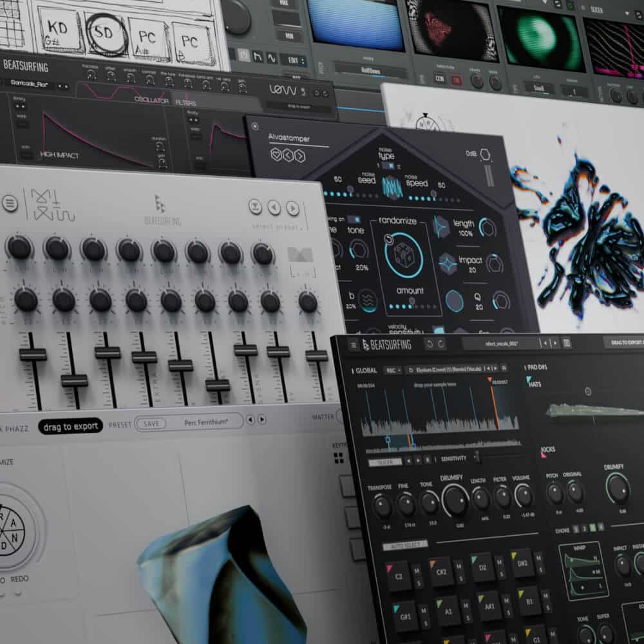Screen dimensions: 644x644
Task: Click the large global DRUMIFY knob
Action: pyautogui.click(x=455, y=500)
